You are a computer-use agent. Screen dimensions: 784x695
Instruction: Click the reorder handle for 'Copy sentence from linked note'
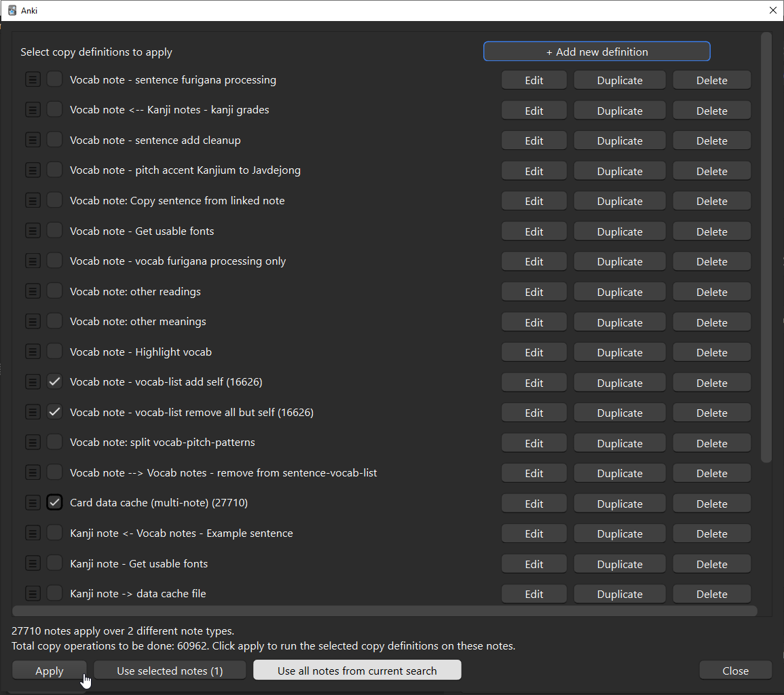click(x=33, y=200)
